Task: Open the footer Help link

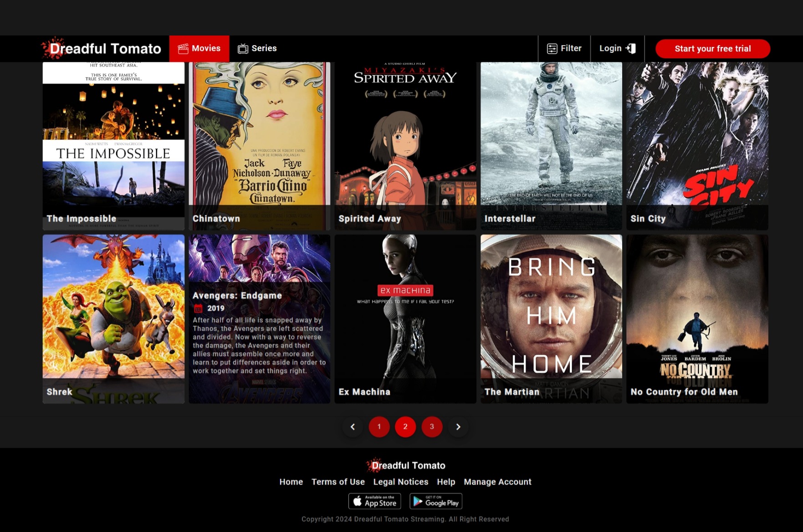Action: pyautogui.click(x=446, y=482)
